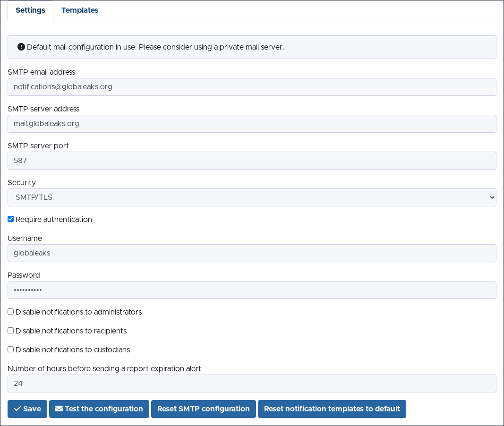Open the Security dropdown
The height and width of the screenshot is (426, 504).
252,197
